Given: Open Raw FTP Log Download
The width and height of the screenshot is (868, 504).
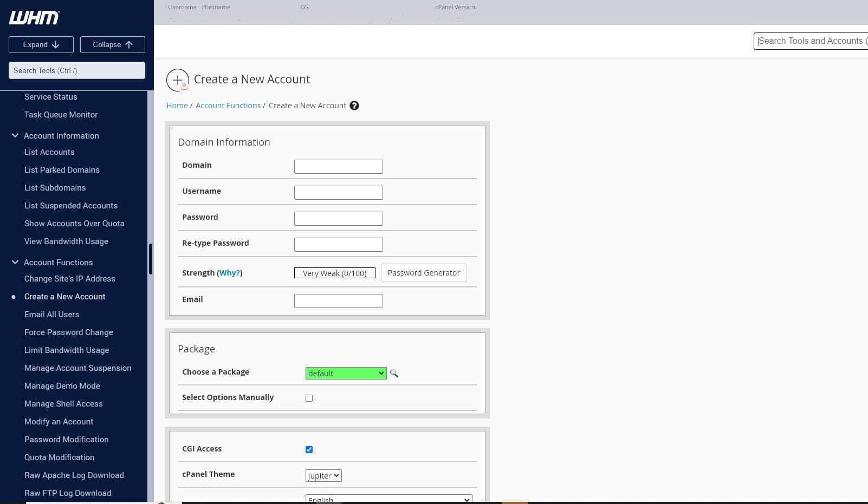Looking at the screenshot, I should point(68,493).
